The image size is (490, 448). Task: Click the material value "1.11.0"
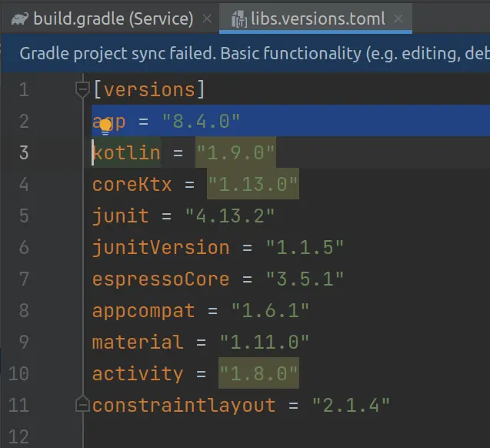[265, 342]
